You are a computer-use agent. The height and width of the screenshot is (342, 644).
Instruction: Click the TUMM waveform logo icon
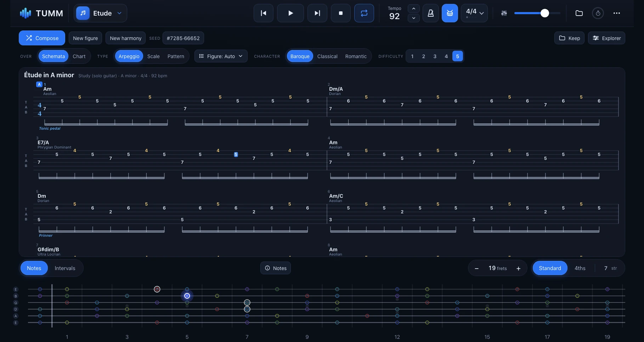tap(26, 13)
